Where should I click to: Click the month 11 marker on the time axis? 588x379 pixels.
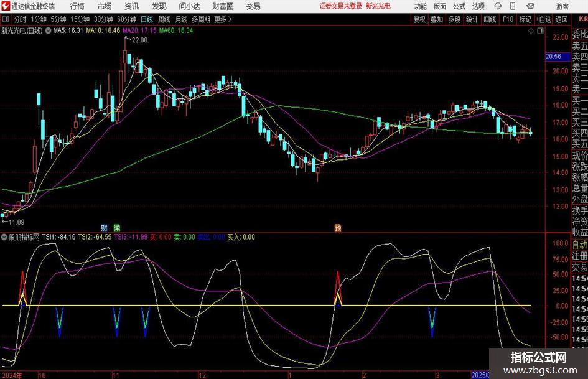[x=116, y=375]
